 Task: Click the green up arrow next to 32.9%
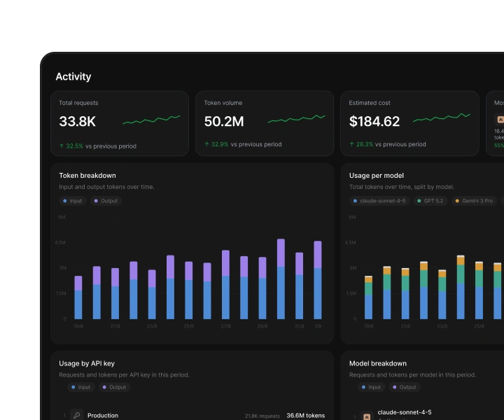coord(207,144)
